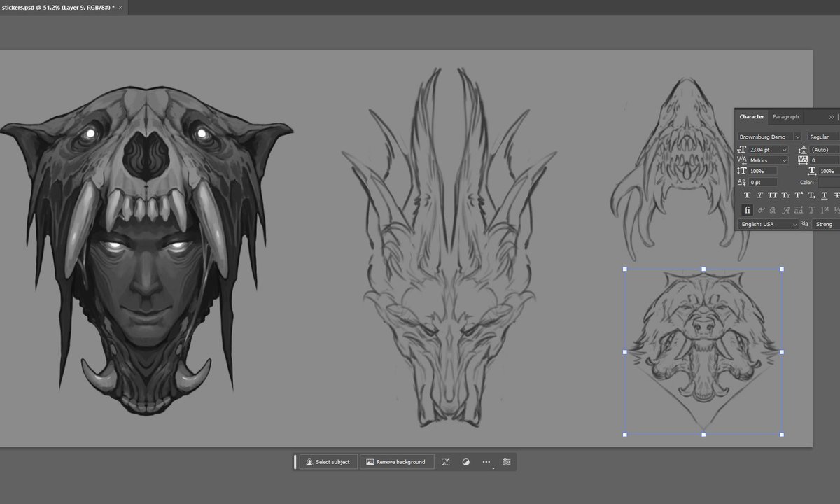This screenshot has height=504, width=840.
Task: Open the font size dropdown arrow
Action: click(x=784, y=150)
